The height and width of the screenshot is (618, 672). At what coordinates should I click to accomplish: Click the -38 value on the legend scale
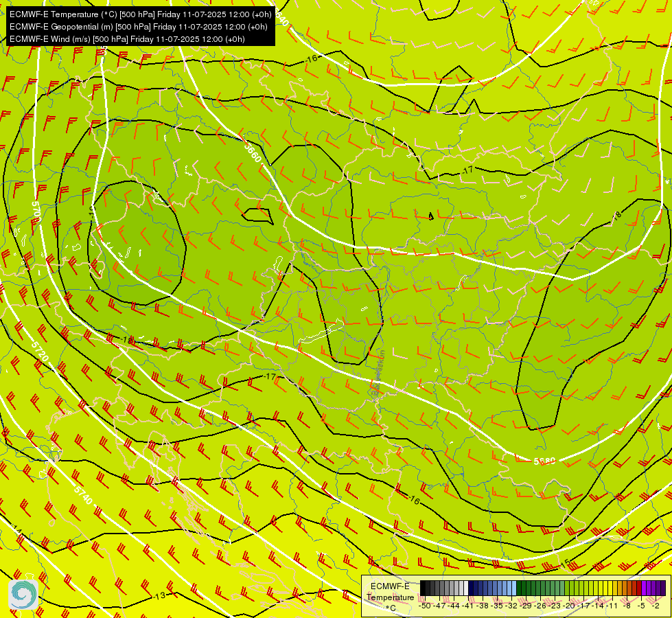point(483,606)
